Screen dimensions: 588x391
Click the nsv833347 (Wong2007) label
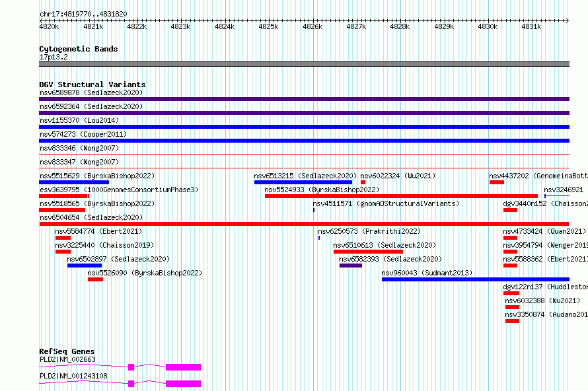pyautogui.click(x=79, y=162)
